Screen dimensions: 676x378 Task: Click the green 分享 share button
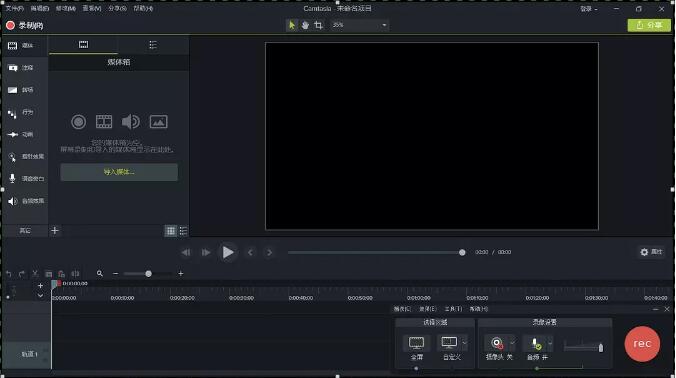coord(649,25)
